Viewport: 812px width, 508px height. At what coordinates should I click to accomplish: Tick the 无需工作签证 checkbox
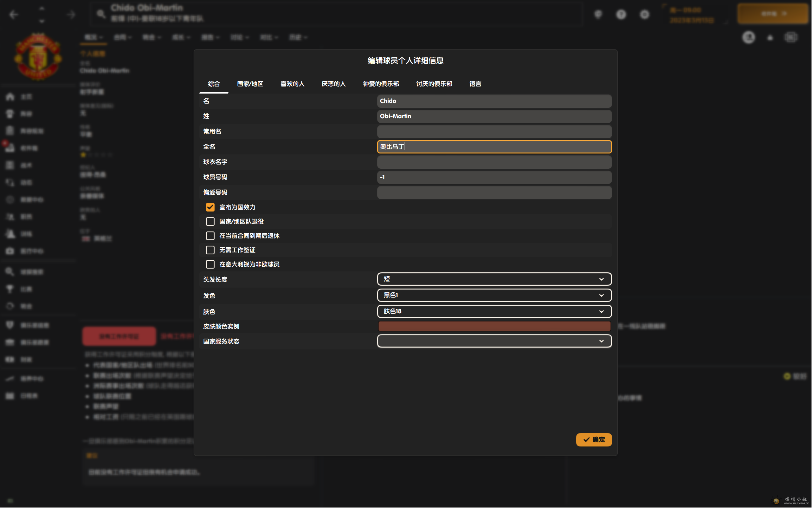[210, 250]
